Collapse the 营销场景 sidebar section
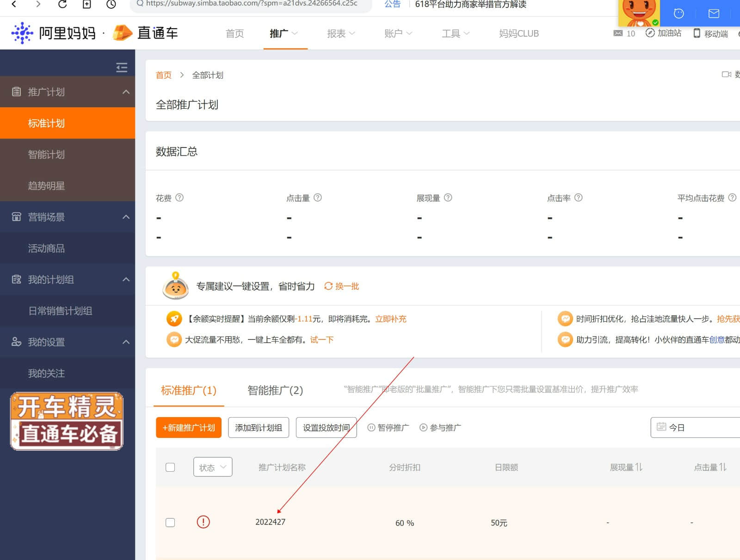Image resolution: width=740 pixels, height=560 pixels. pos(126,217)
